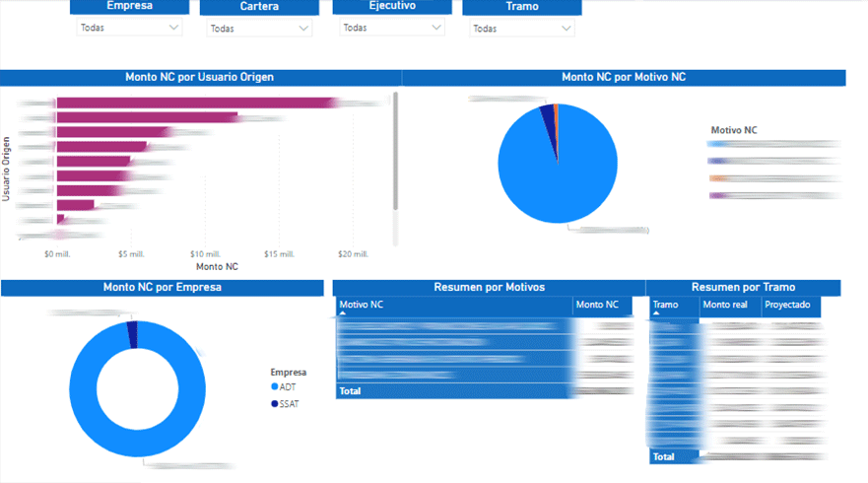Click the Usuario Origen chart scrollbar
The width and height of the screenshot is (868, 483).
point(395,151)
